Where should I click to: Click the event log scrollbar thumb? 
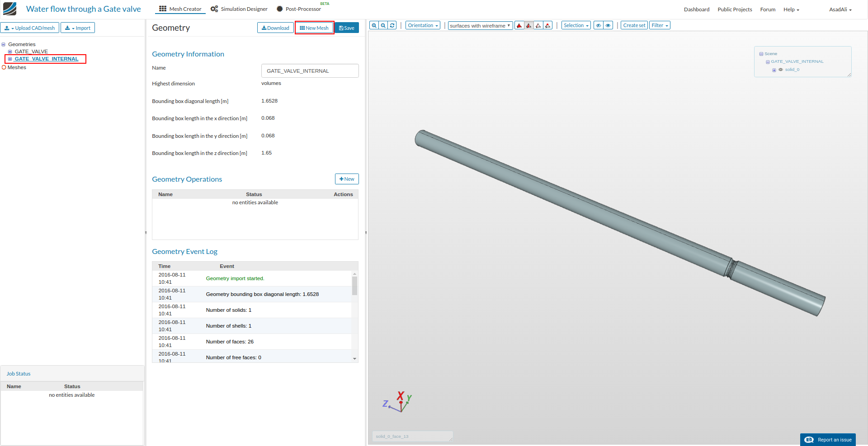(355, 286)
